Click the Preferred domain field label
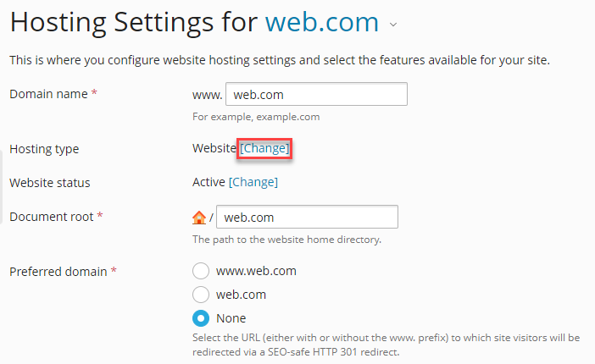Viewport: 595px width, 364px height. pos(58,272)
